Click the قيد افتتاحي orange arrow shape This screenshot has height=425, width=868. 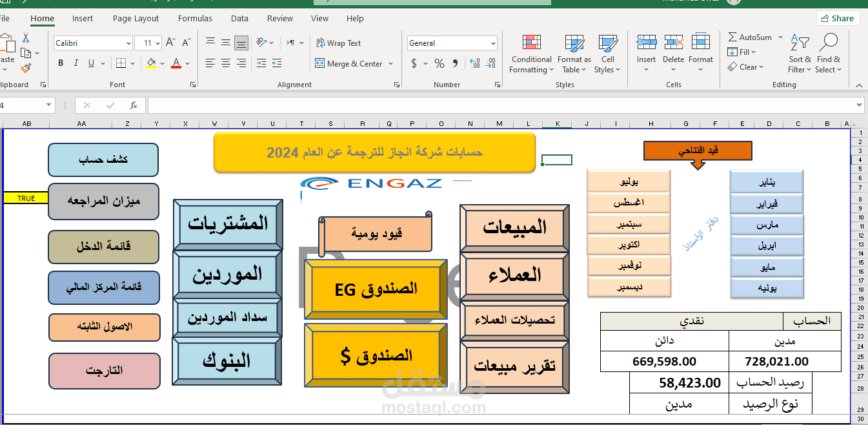click(x=698, y=155)
